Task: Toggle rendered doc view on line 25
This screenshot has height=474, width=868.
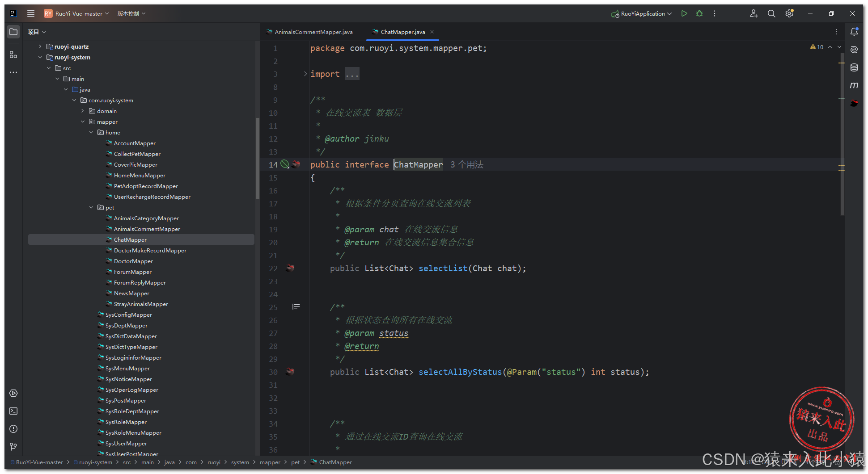Action: (x=296, y=306)
